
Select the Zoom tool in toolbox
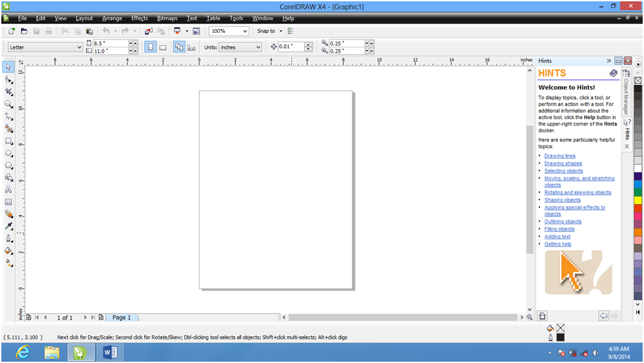tap(9, 104)
